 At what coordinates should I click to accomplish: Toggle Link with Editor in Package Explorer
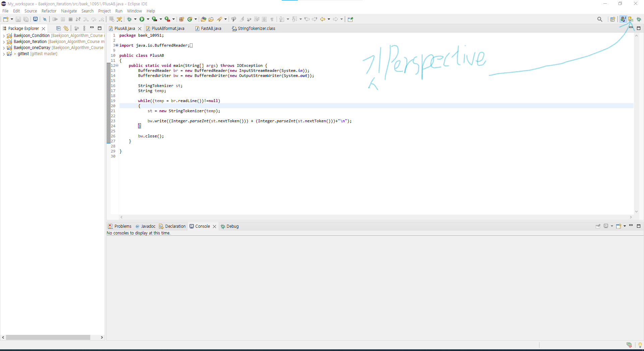(x=66, y=28)
